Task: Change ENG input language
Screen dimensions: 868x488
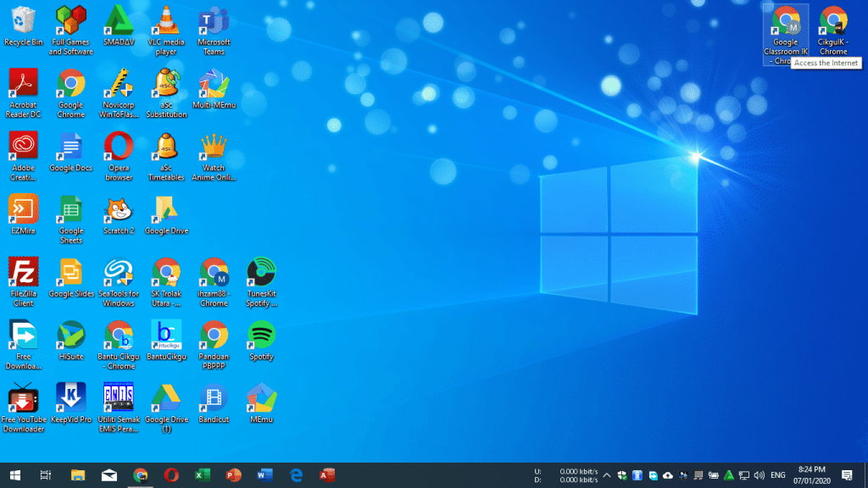Action: (778, 475)
